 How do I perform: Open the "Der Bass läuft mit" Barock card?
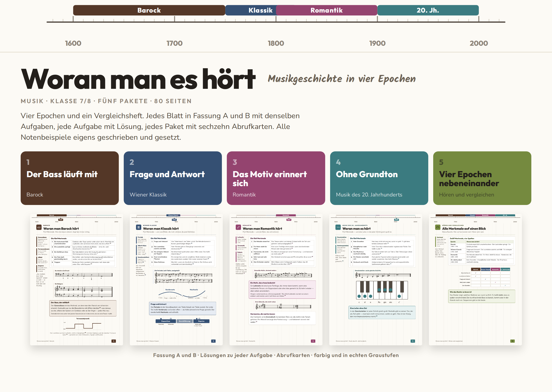point(70,178)
